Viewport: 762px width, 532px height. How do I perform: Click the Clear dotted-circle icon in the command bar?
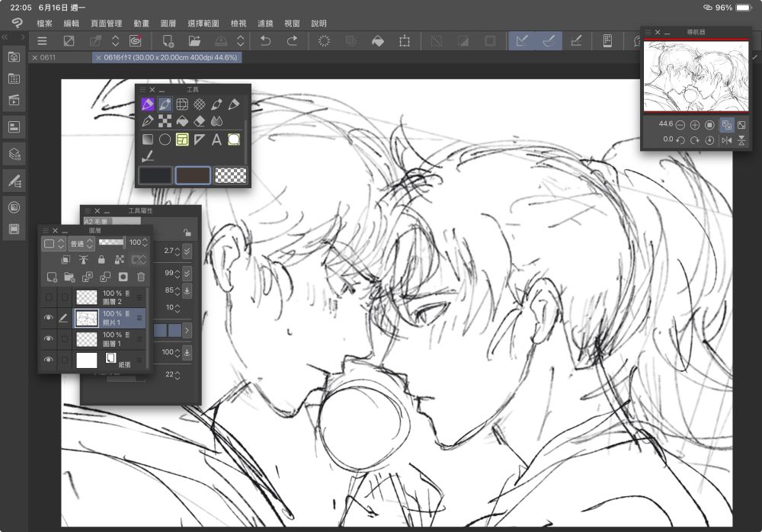324,41
